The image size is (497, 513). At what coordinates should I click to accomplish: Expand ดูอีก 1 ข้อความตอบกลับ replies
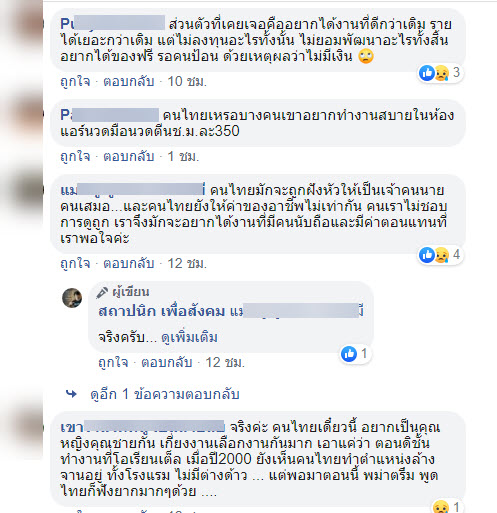pos(165,394)
